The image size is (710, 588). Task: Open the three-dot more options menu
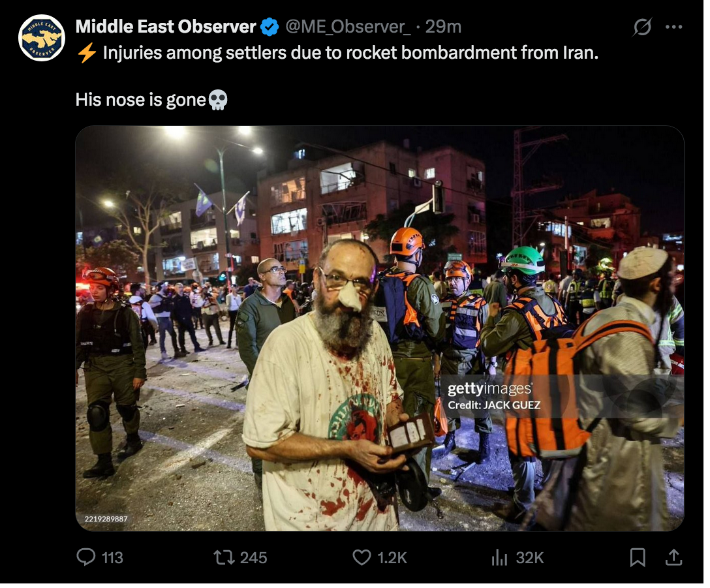673,27
